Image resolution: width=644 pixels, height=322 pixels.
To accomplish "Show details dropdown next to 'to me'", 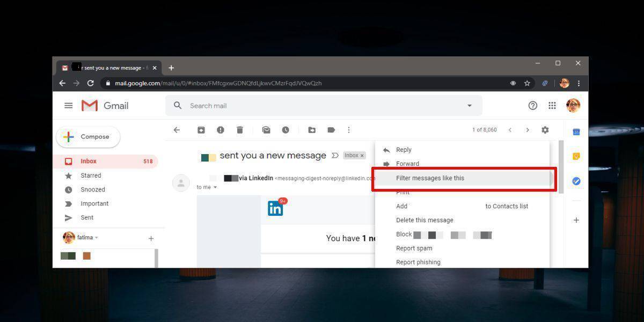I will point(215,187).
